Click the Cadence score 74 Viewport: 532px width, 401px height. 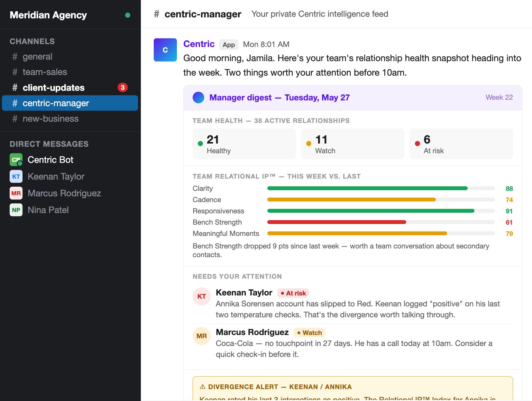pyautogui.click(x=509, y=200)
